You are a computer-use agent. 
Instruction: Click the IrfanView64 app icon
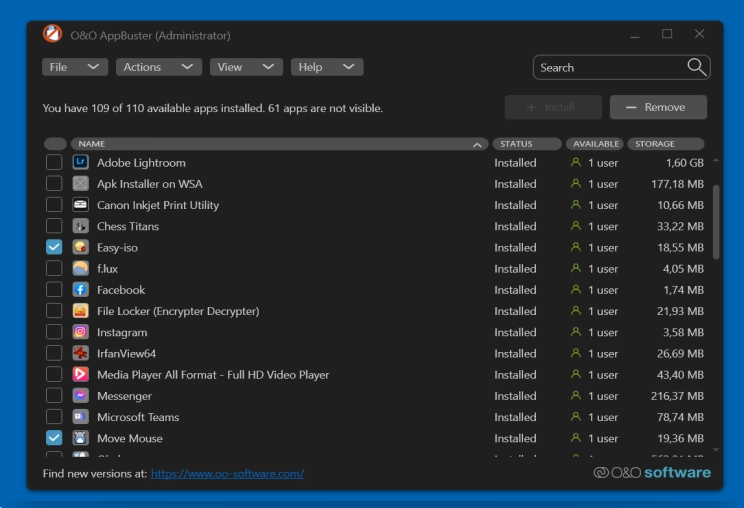tap(81, 353)
